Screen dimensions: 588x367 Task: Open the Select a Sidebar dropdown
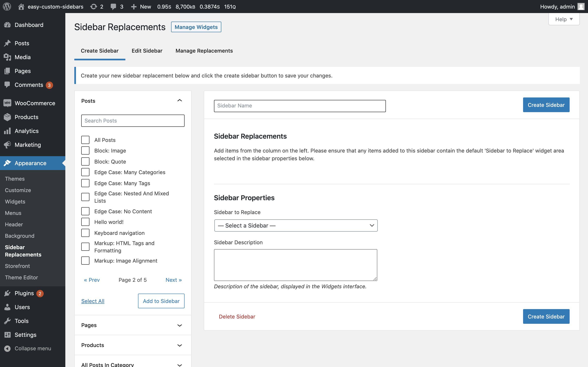(x=296, y=226)
